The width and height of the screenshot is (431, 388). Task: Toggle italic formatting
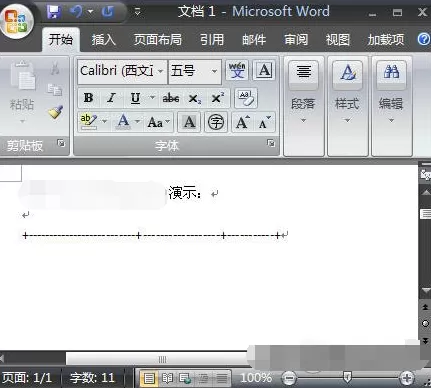pyautogui.click(x=111, y=98)
